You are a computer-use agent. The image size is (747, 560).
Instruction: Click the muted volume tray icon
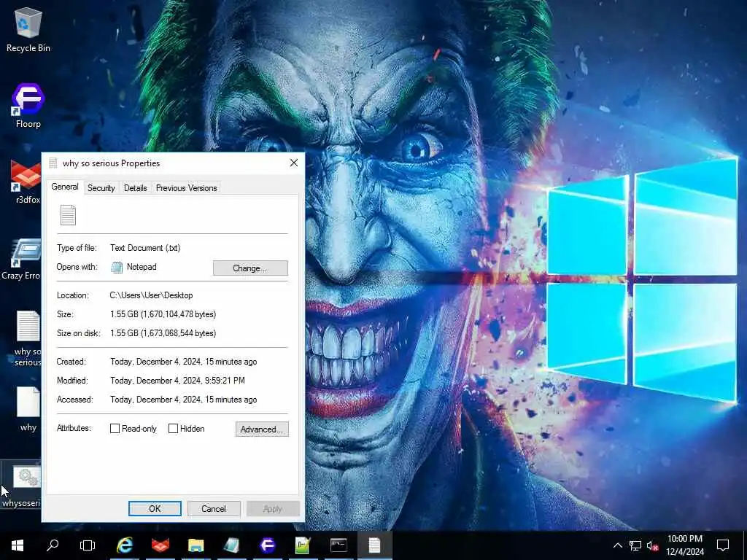[653, 545]
